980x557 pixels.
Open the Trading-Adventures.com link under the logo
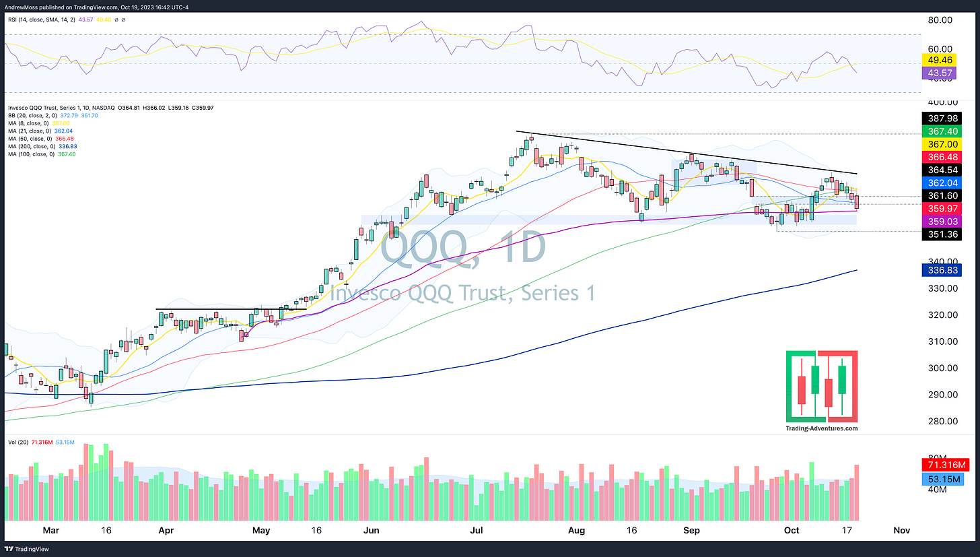coord(822,428)
